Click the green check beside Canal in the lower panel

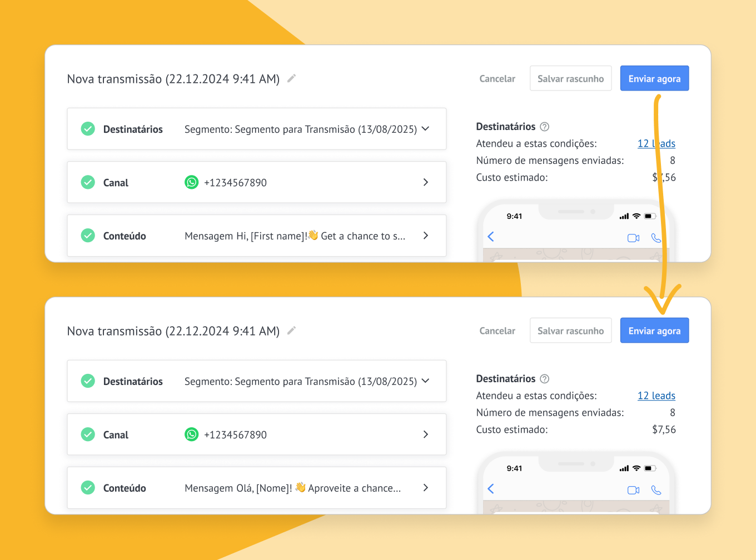88,434
